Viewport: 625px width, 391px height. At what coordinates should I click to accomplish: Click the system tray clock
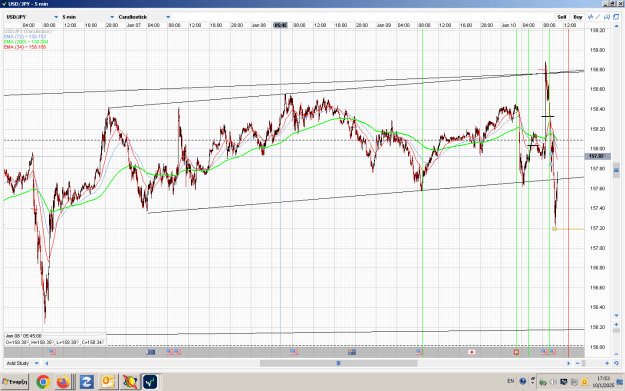click(x=603, y=381)
